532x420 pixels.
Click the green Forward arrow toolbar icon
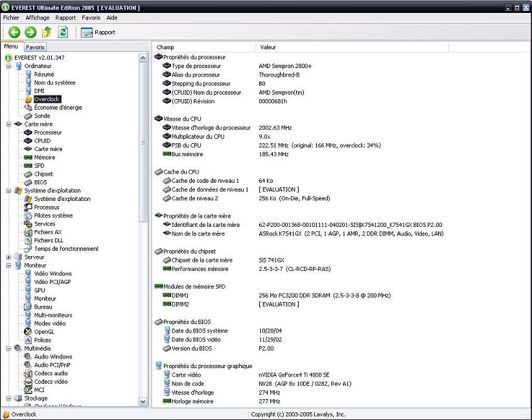(30, 32)
